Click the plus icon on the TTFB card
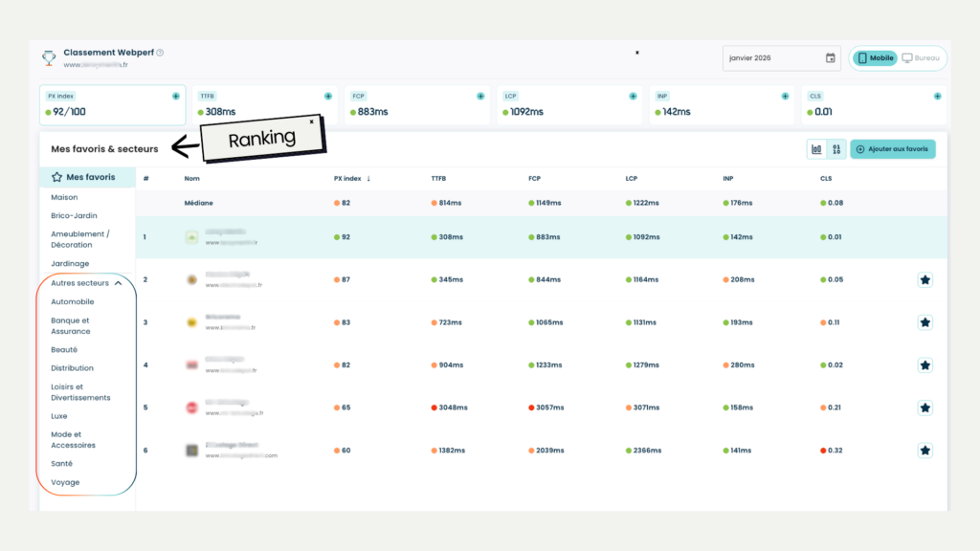980x551 pixels. [x=328, y=97]
